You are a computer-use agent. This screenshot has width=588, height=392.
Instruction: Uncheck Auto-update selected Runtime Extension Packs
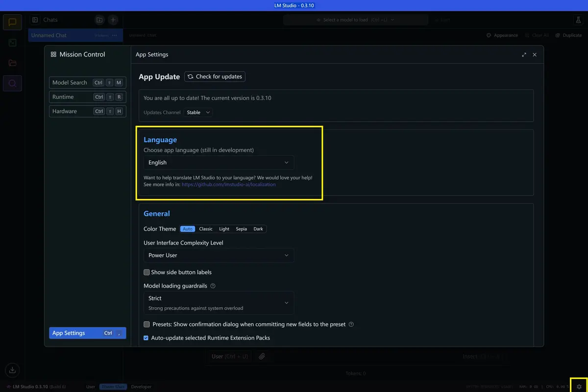tap(147, 338)
